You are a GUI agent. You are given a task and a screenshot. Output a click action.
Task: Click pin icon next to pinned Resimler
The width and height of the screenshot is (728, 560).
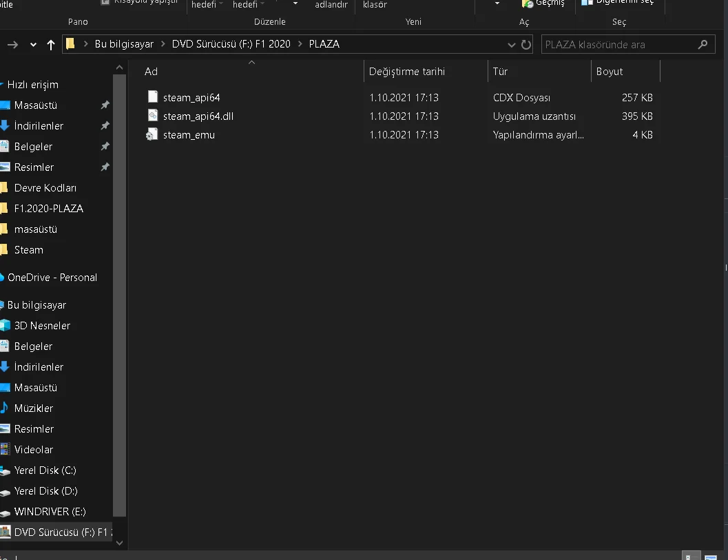[105, 167]
